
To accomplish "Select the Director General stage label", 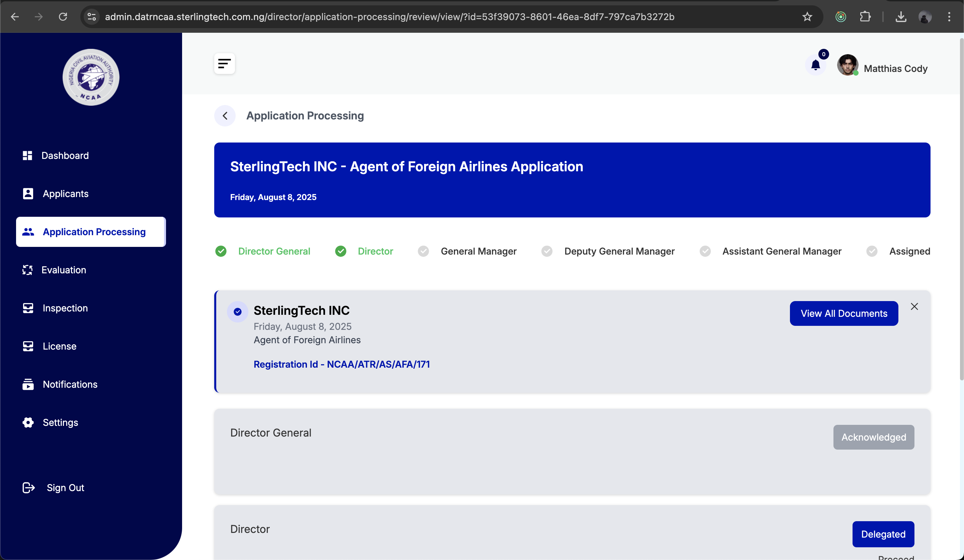I will [274, 251].
